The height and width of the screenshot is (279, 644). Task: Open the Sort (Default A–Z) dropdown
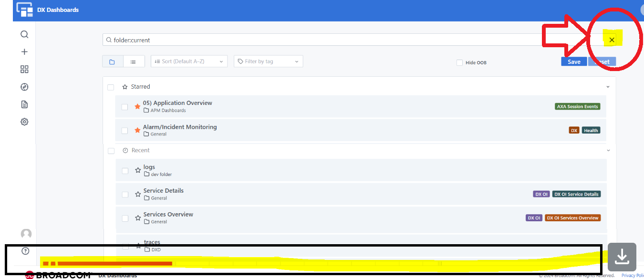(x=189, y=62)
